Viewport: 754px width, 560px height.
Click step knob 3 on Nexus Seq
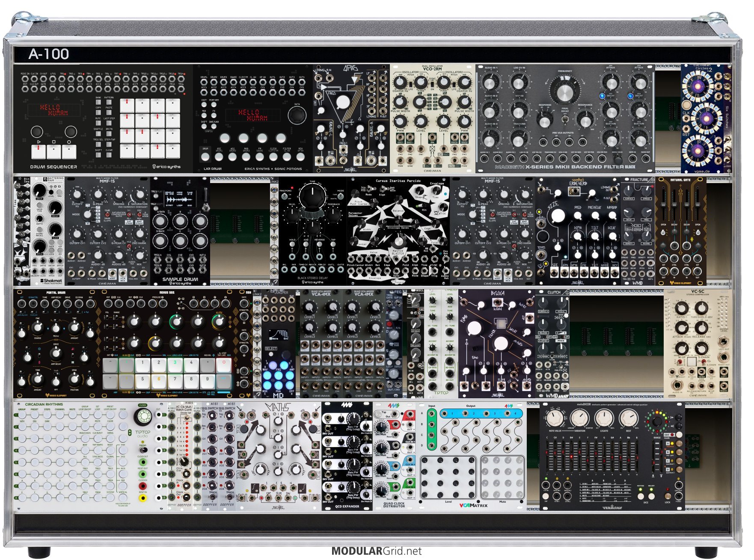(x=176, y=321)
